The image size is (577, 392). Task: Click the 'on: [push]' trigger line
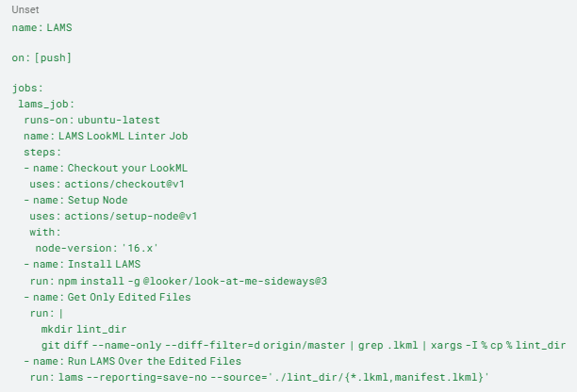point(41,57)
